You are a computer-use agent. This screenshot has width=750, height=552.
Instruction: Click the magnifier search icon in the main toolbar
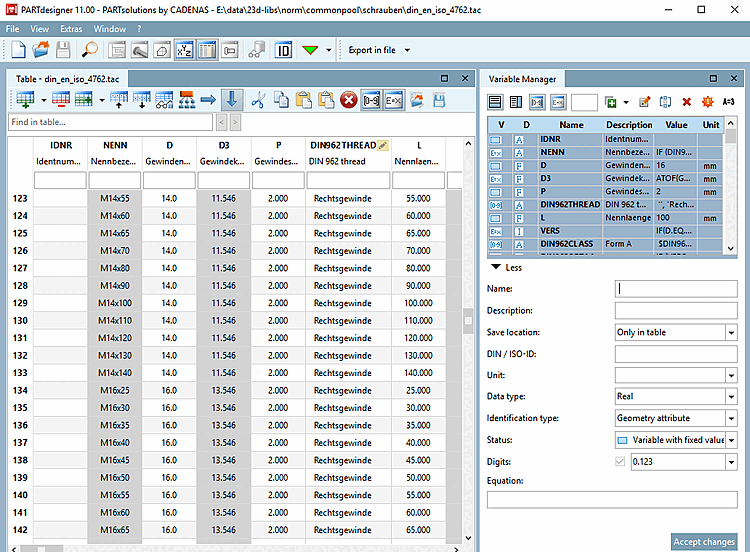pos(90,50)
